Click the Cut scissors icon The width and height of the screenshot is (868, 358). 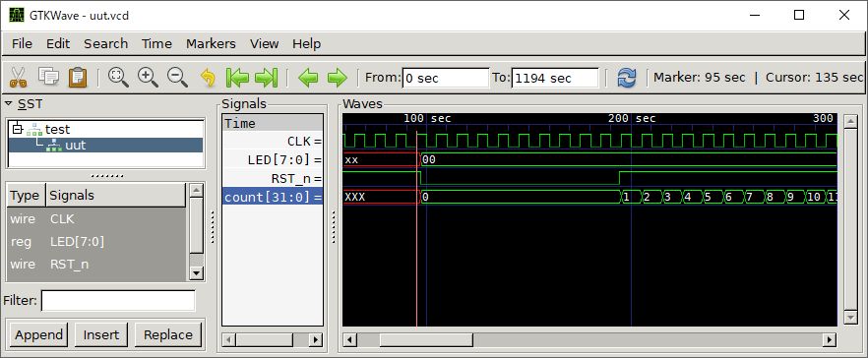pos(19,78)
